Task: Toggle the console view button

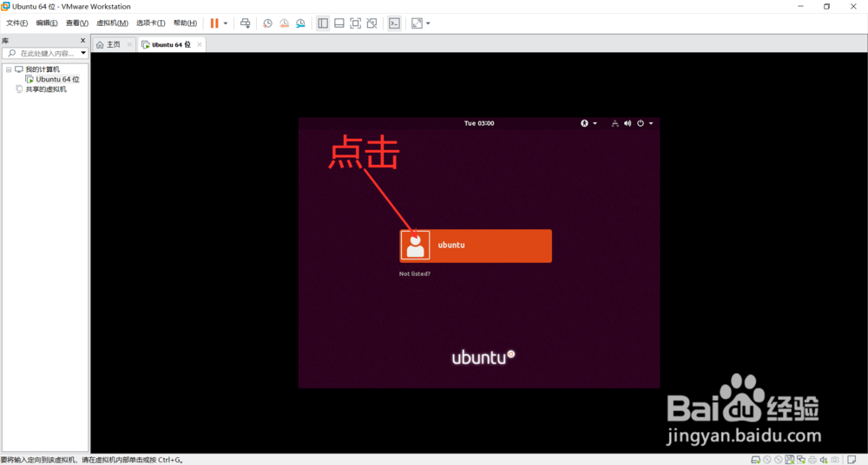Action: [394, 23]
